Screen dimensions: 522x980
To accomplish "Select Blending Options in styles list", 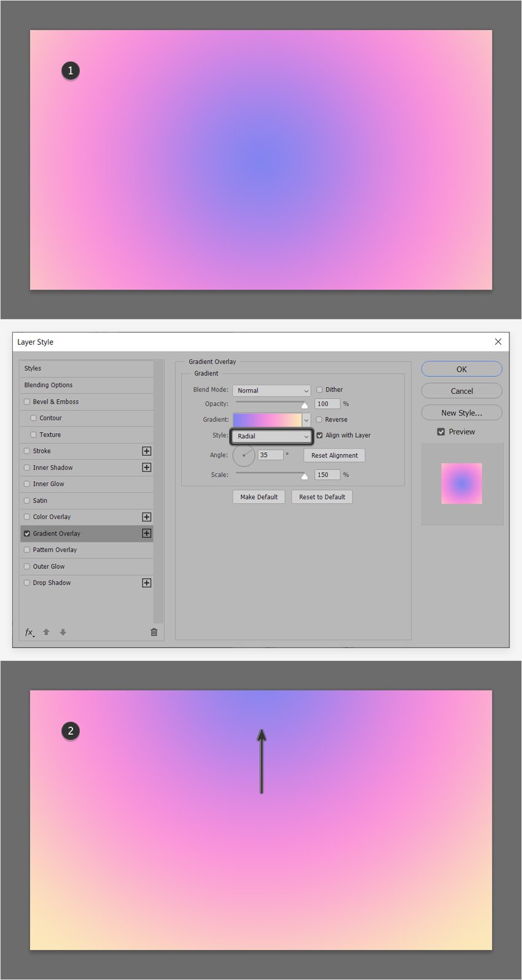I will point(87,385).
